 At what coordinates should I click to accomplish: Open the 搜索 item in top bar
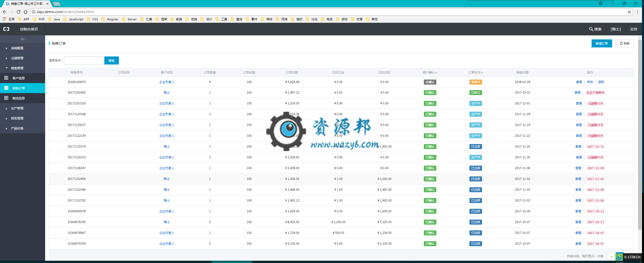tap(595, 29)
